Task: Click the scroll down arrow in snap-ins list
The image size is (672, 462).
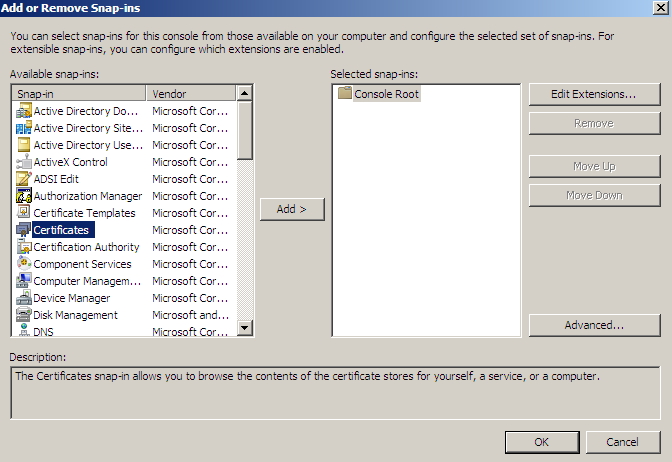Action: [x=245, y=328]
